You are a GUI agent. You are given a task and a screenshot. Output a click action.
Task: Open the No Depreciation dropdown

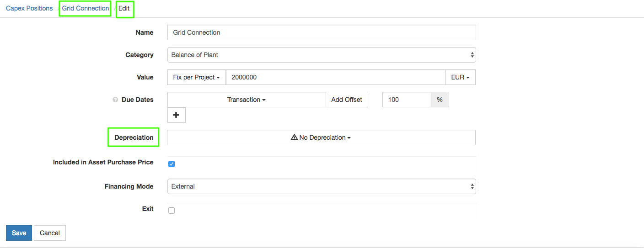(321, 137)
